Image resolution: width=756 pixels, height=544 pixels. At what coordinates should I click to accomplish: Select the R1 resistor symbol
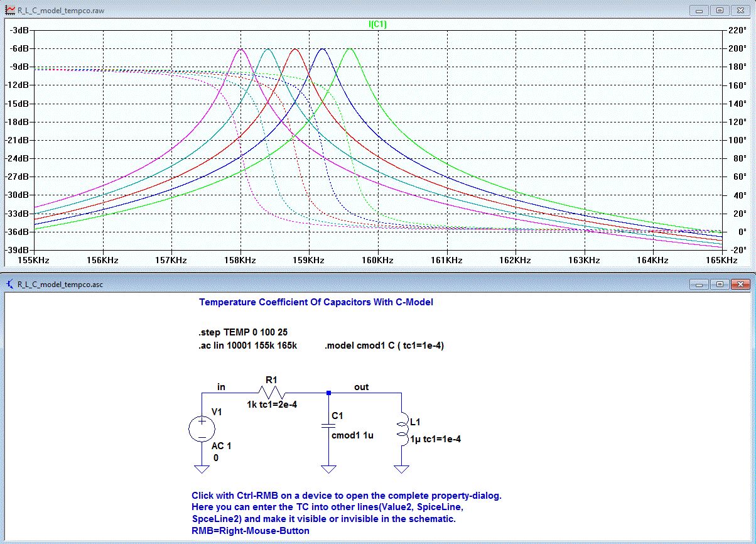(x=273, y=392)
